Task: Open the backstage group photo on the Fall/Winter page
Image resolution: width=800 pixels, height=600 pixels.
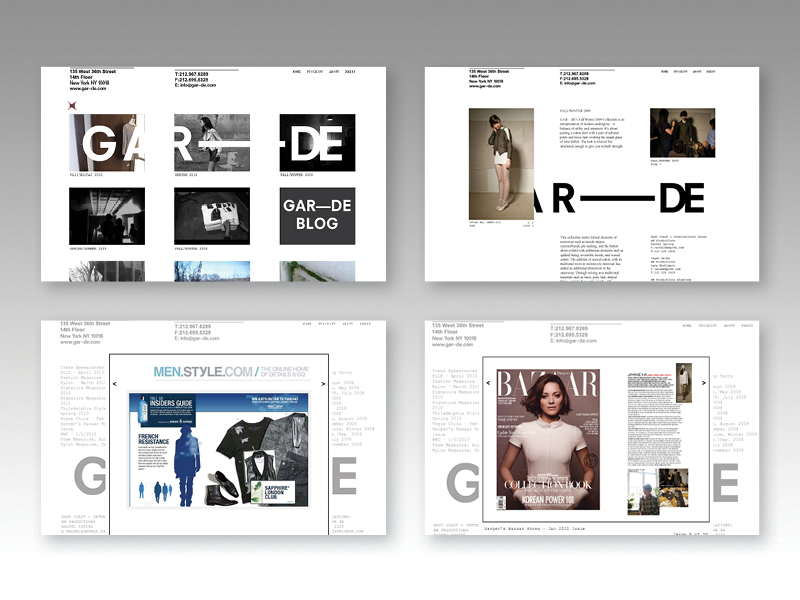Action: 682,135
